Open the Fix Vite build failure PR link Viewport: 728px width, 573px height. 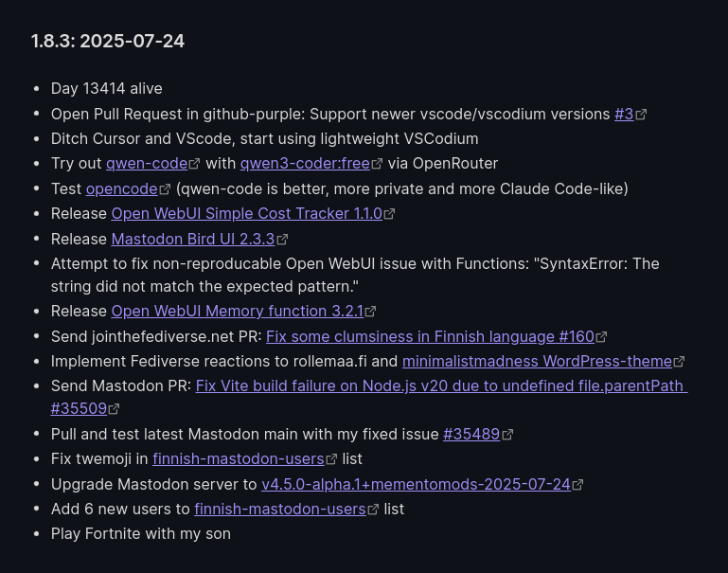pos(441,385)
